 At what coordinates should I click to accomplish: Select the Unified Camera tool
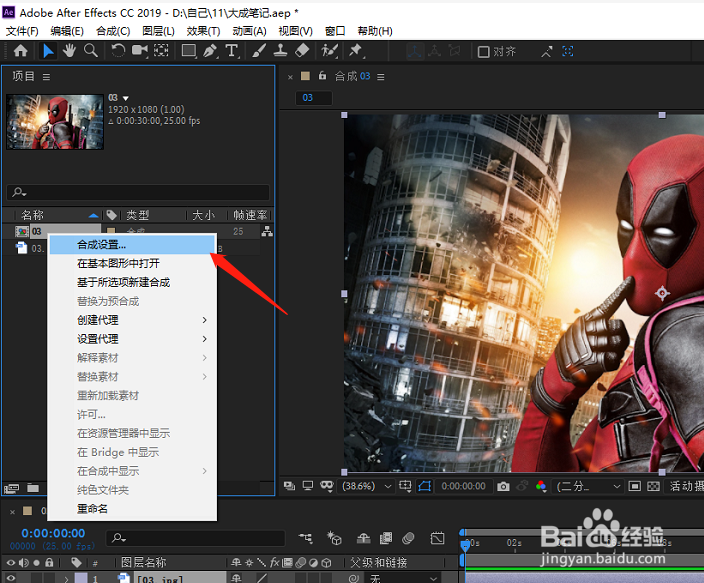tap(140, 51)
